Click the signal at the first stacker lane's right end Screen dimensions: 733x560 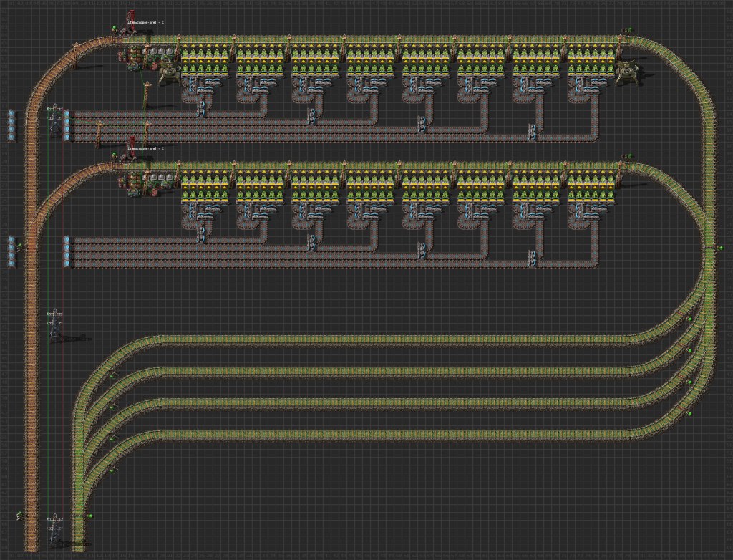[689, 319]
